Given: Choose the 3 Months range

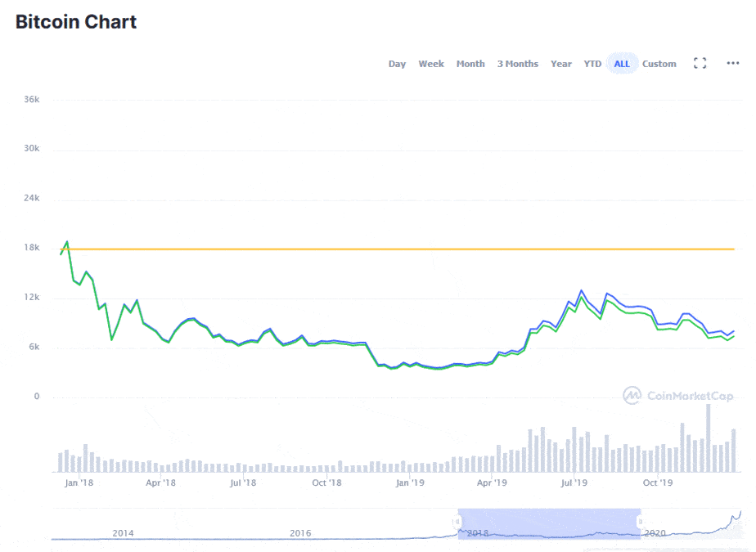Looking at the screenshot, I should (x=518, y=64).
